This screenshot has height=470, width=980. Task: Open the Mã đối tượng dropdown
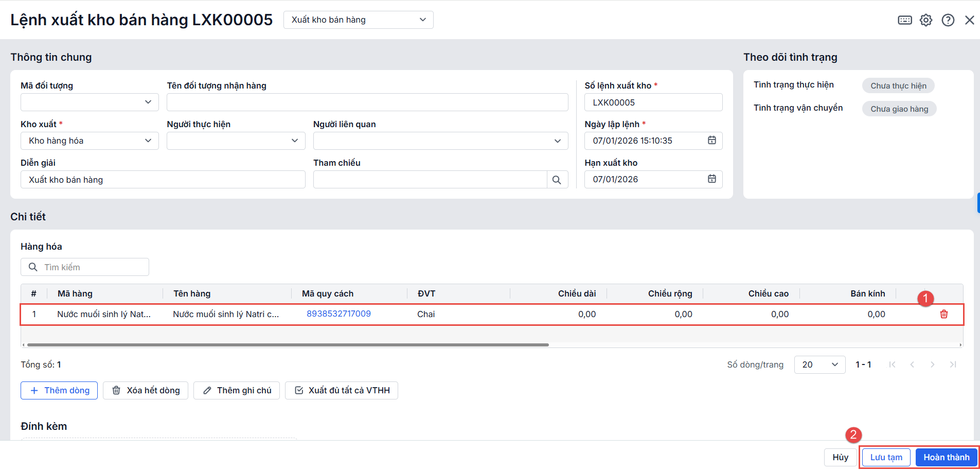click(90, 102)
